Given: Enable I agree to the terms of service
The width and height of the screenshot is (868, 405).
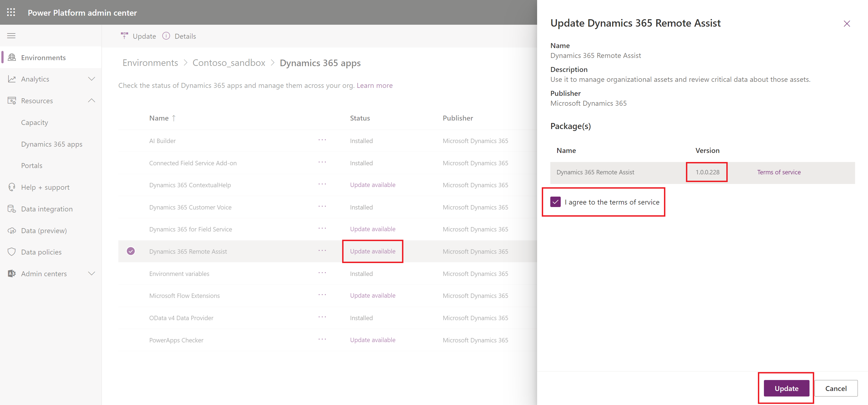Looking at the screenshot, I should click(x=555, y=202).
